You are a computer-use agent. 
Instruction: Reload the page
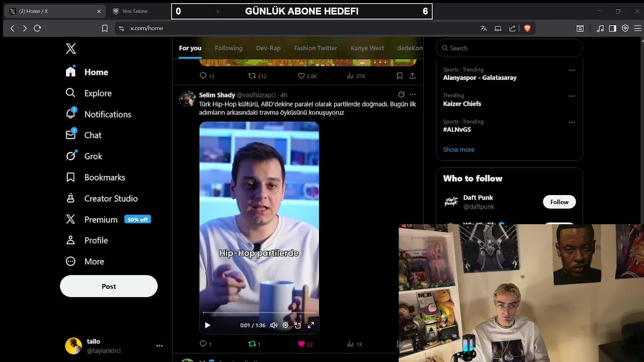click(x=37, y=28)
